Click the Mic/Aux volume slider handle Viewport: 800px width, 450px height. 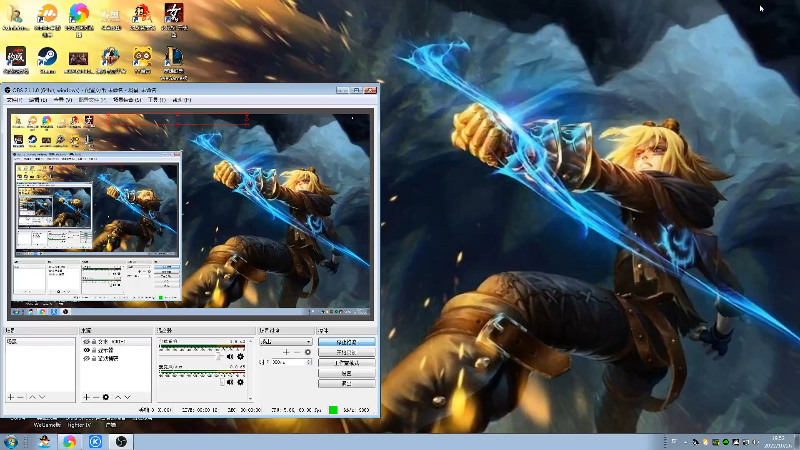[222, 382]
